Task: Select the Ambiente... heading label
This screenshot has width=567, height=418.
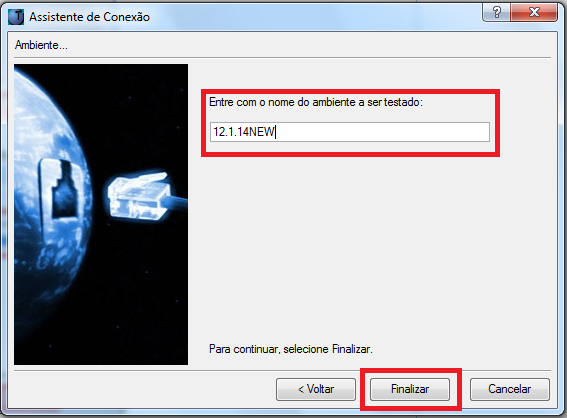Action: click(x=41, y=45)
